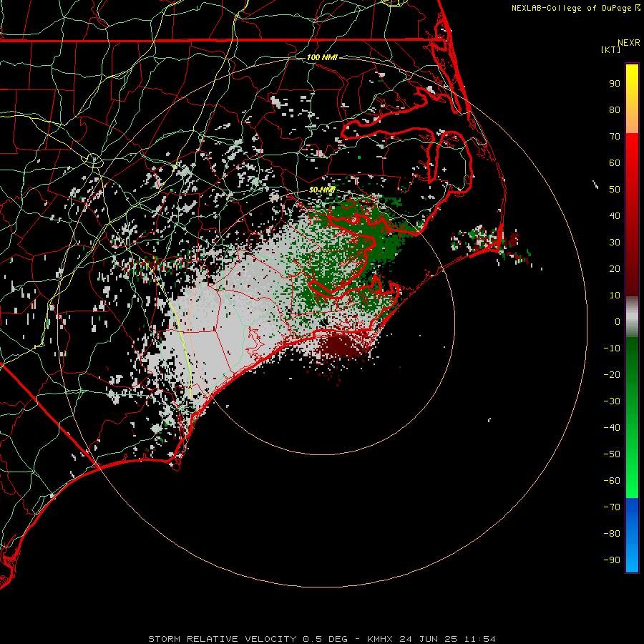Click the 20 value on the velocity scale
This screenshot has width=644, height=644.
[x=615, y=268]
